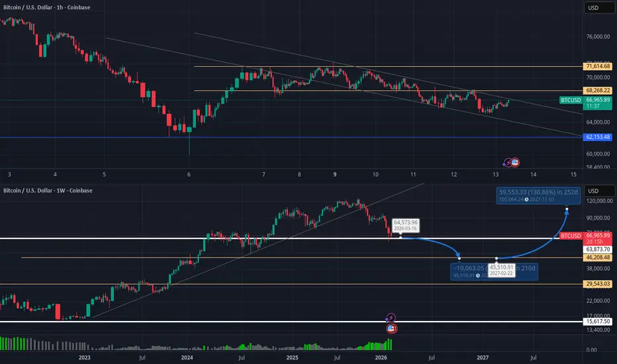Screen dimensions: 617x364
Task: Click the 76,000.00 price scale value
Action: [598, 36]
